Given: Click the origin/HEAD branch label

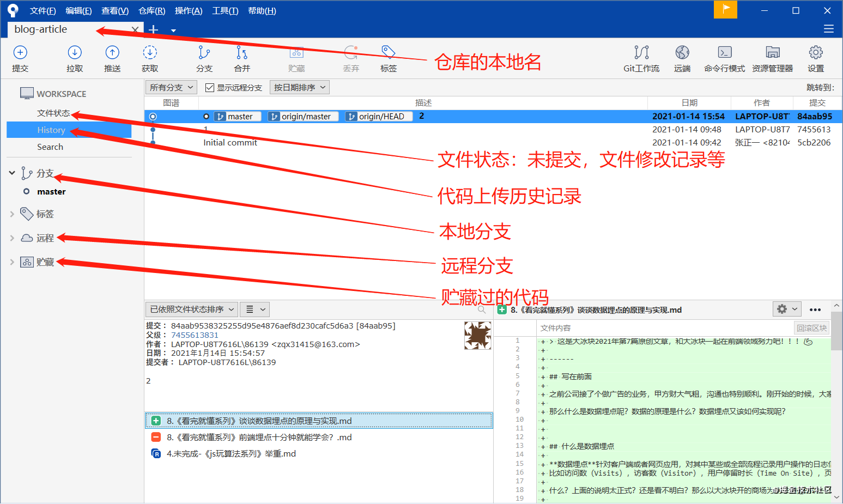Looking at the screenshot, I should point(378,116).
